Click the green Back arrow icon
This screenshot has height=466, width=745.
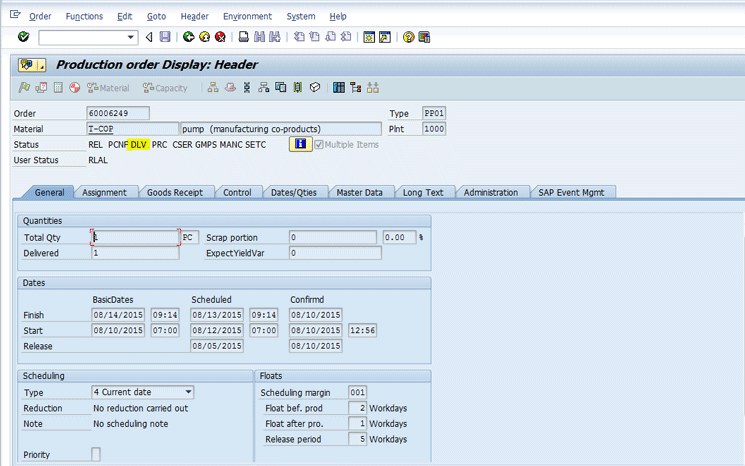tap(188, 37)
